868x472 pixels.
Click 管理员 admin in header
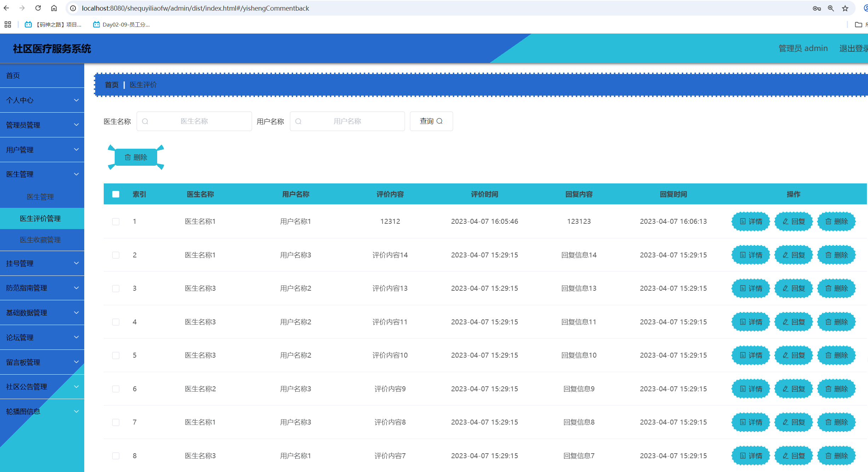[x=803, y=49]
